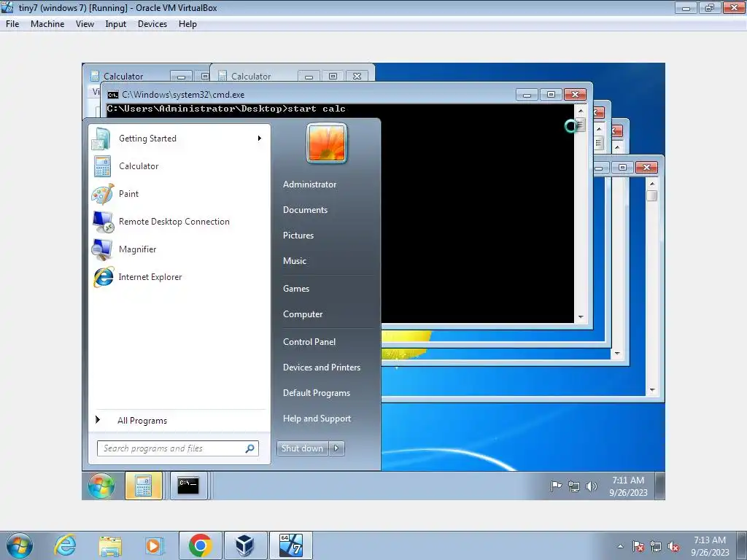Image resolution: width=747 pixels, height=560 pixels.
Task: Click host Windows Start orb
Action: [x=20, y=545]
